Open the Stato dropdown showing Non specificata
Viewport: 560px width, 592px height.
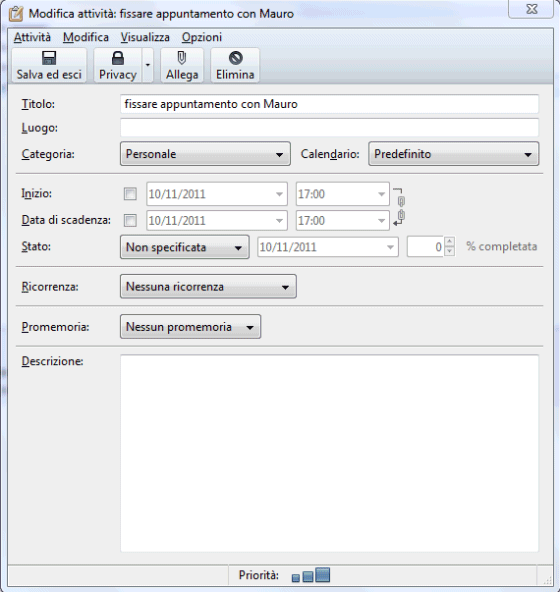coord(185,247)
